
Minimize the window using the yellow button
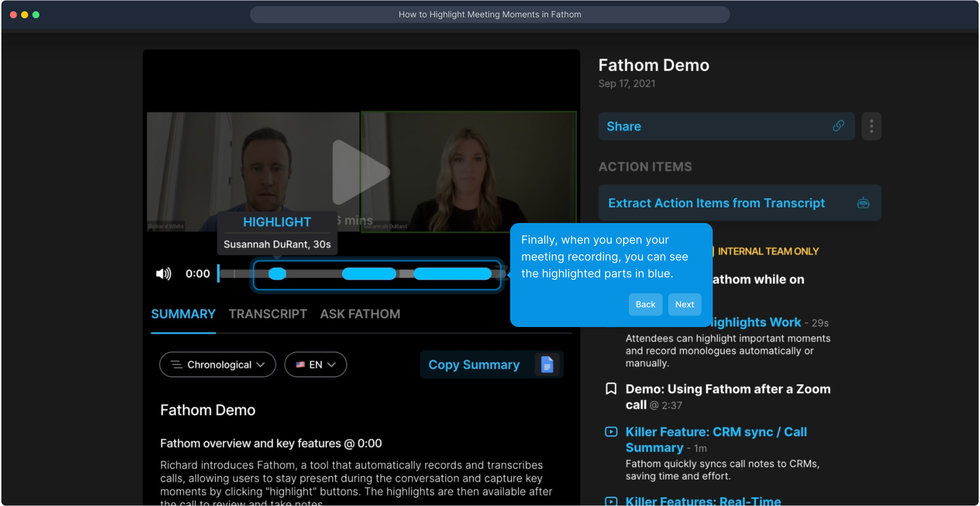(x=25, y=15)
